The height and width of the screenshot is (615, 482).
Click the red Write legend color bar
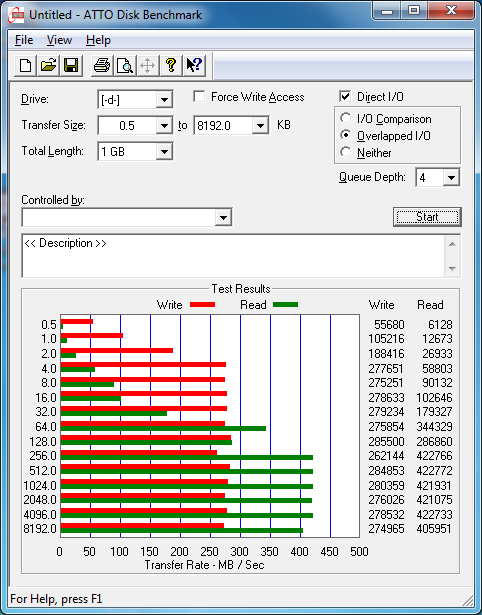[202, 305]
